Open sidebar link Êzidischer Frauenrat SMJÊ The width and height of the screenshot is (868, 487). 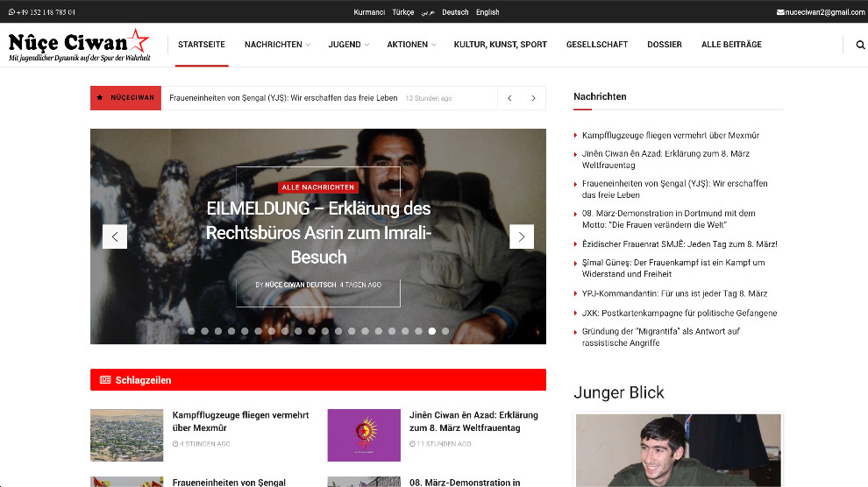(679, 243)
